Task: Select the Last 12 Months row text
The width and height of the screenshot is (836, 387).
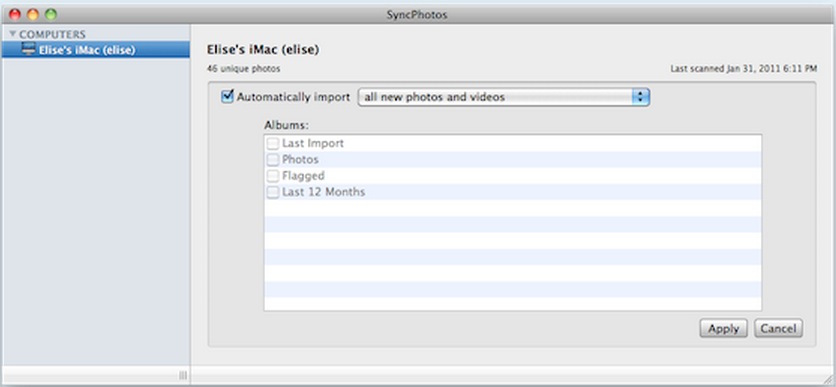Action: pos(324,192)
